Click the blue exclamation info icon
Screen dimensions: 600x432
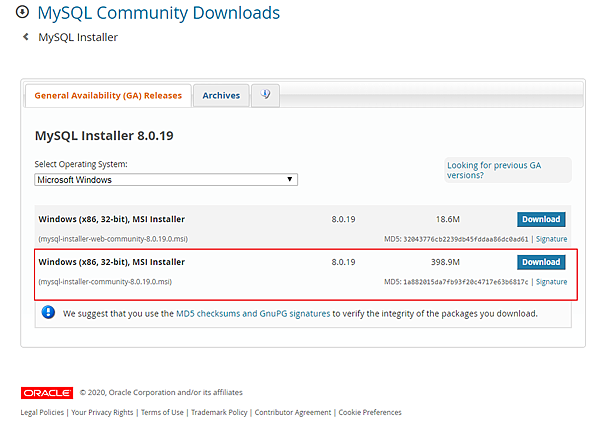pos(48,313)
